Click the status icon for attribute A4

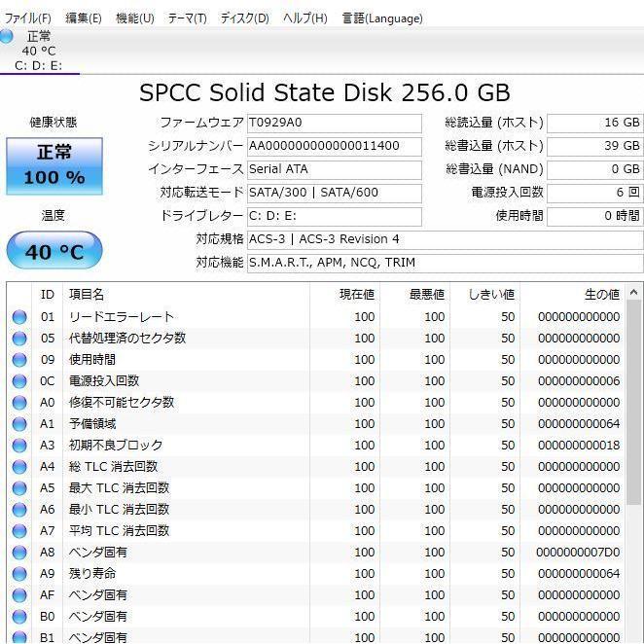(x=19, y=467)
